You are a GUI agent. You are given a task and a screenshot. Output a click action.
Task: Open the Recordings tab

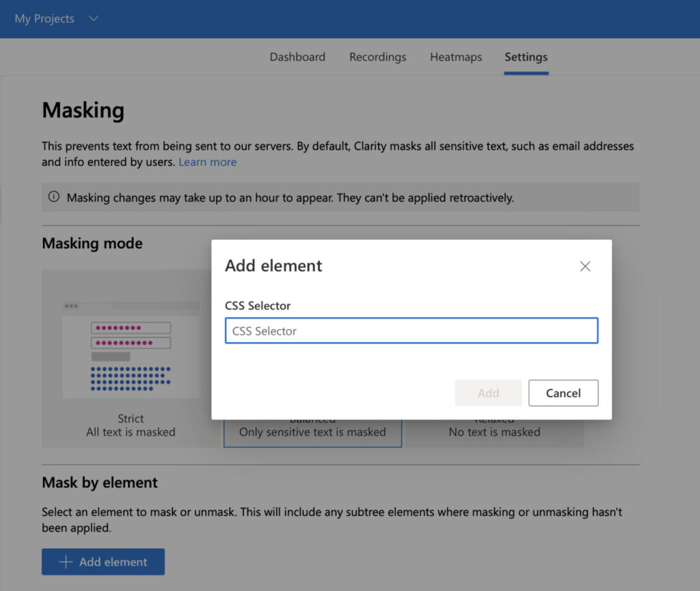pos(377,57)
